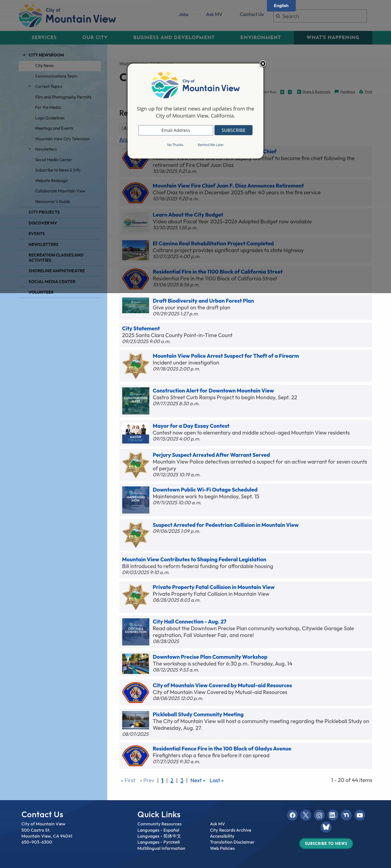Jump to the Last page of results
This screenshot has height=868, width=391.
click(216, 780)
